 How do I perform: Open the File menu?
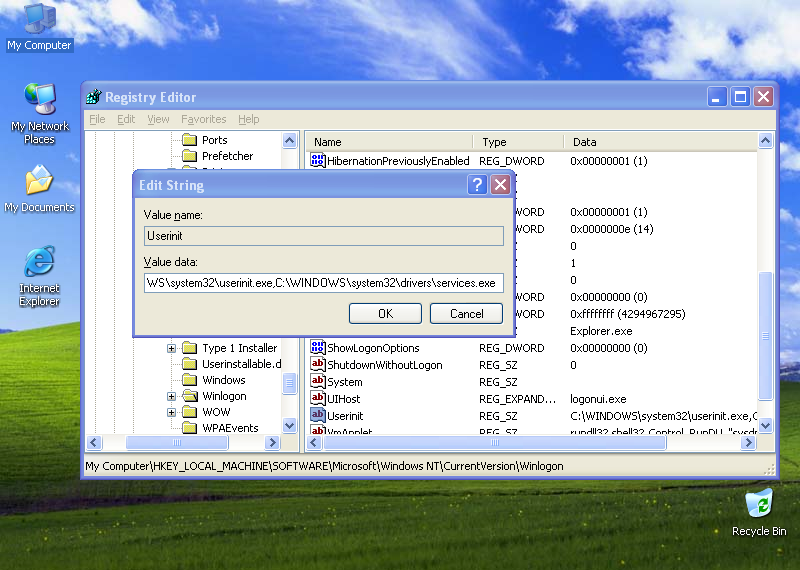tap(97, 119)
